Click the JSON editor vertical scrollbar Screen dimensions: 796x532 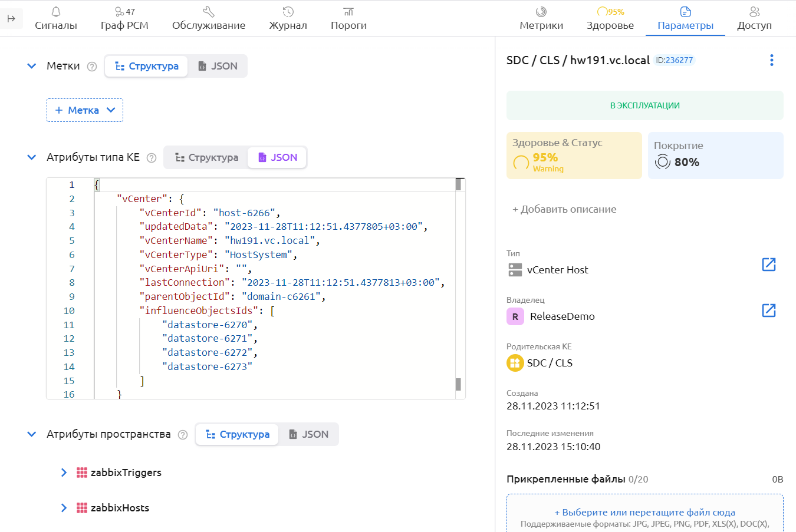458,283
